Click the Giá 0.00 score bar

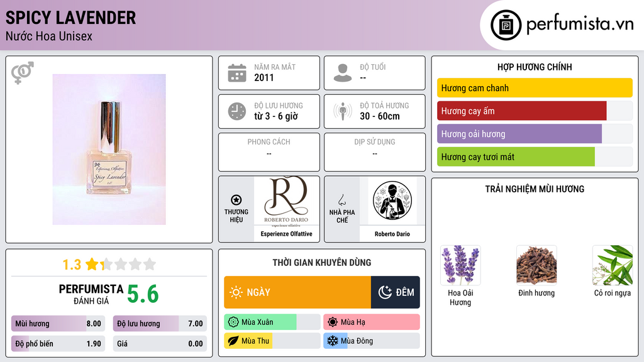point(160,344)
